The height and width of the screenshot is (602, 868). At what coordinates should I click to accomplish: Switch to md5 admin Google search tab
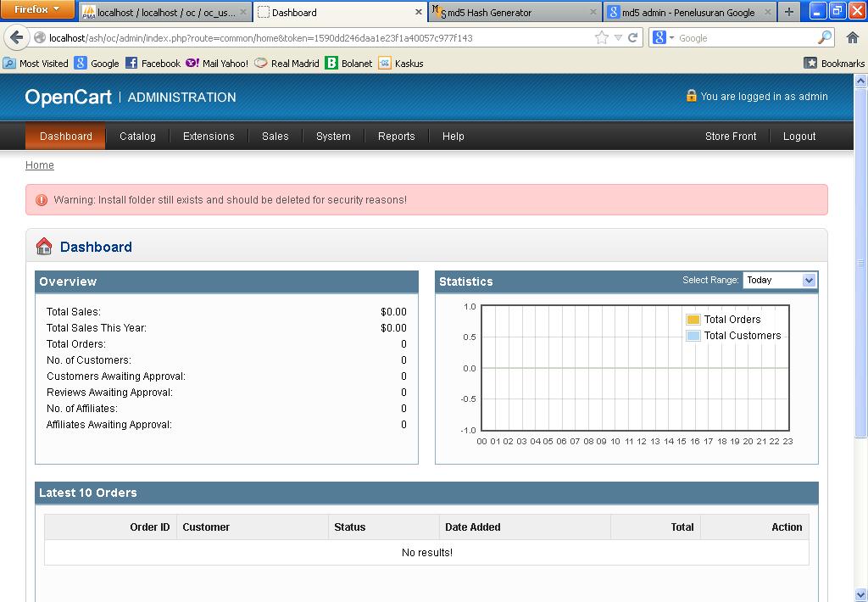(689, 12)
